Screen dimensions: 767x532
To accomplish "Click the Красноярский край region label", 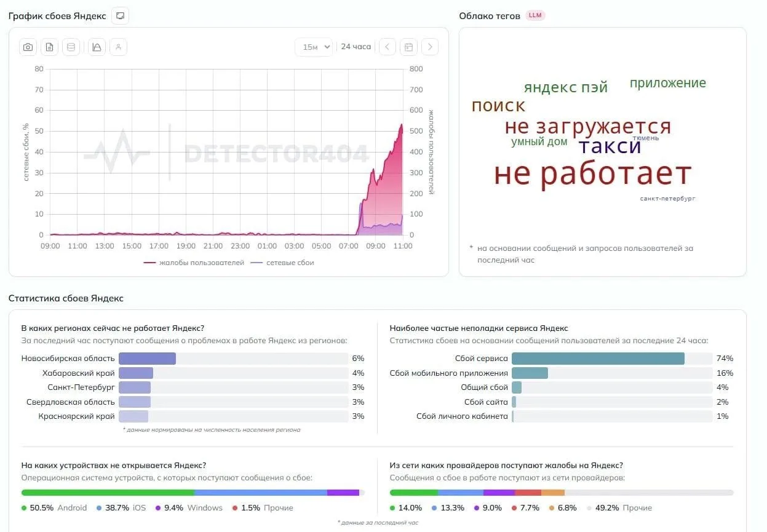I will click(76, 416).
